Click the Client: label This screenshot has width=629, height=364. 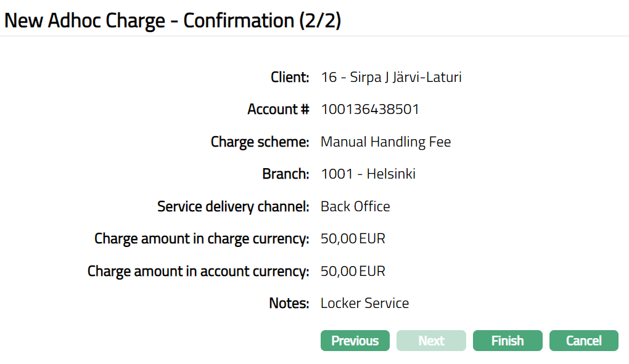pyautogui.click(x=290, y=77)
